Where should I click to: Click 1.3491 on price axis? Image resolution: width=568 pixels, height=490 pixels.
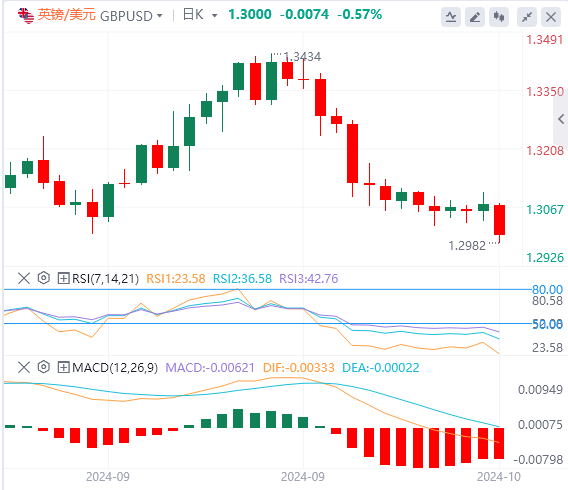tap(545, 40)
